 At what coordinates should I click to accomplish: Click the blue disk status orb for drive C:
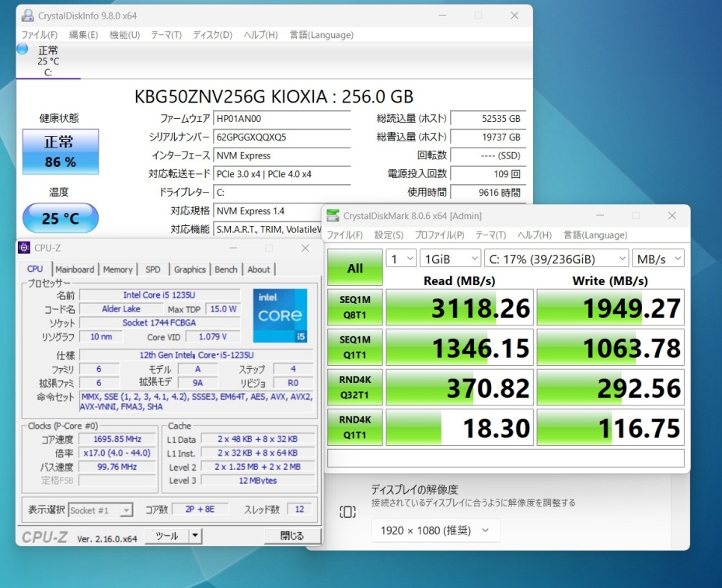coord(23,49)
